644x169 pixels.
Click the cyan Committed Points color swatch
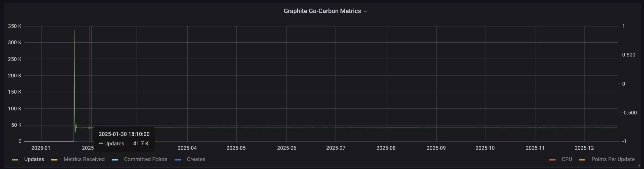pos(115,159)
